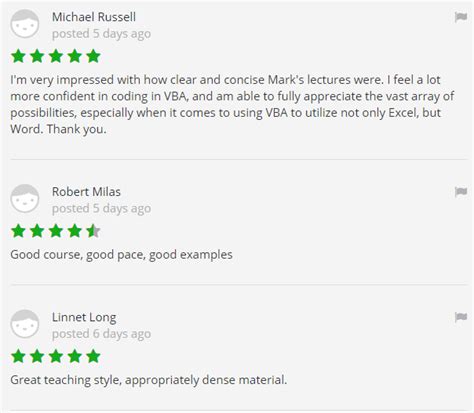
Task: Click fifth star in Linnet Long's rating
Action: (x=93, y=356)
